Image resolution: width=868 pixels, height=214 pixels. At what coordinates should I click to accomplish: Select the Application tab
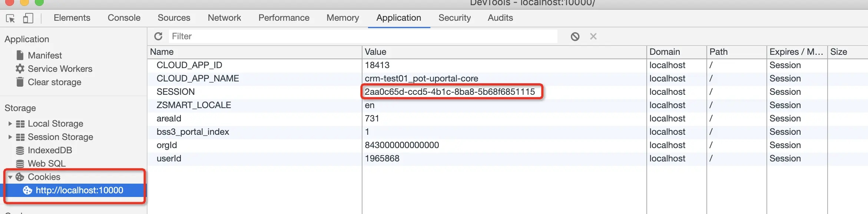click(x=399, y=18)
